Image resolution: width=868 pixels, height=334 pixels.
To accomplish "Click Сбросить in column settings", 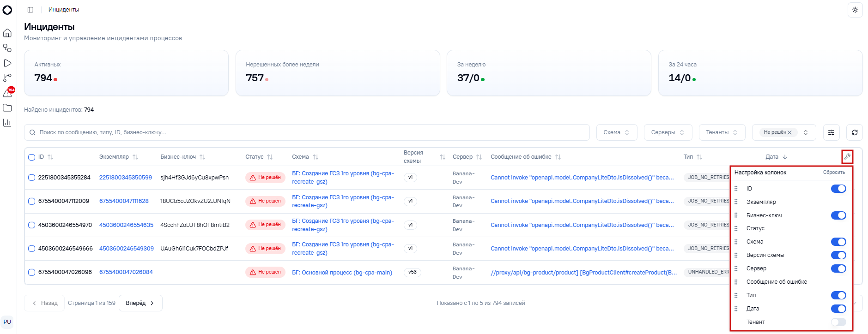I will pyautogui.click(x=834, y=173).
